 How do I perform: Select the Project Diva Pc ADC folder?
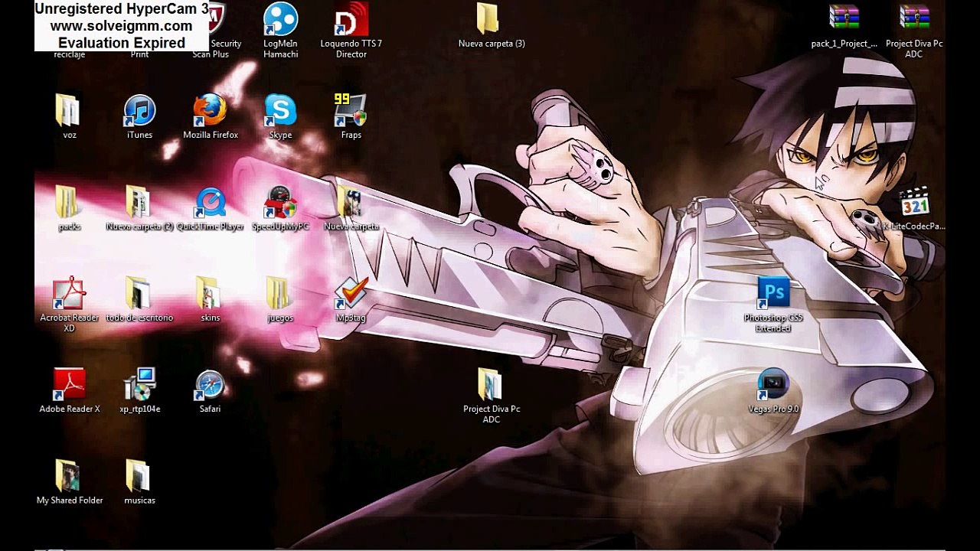(491, 384)
